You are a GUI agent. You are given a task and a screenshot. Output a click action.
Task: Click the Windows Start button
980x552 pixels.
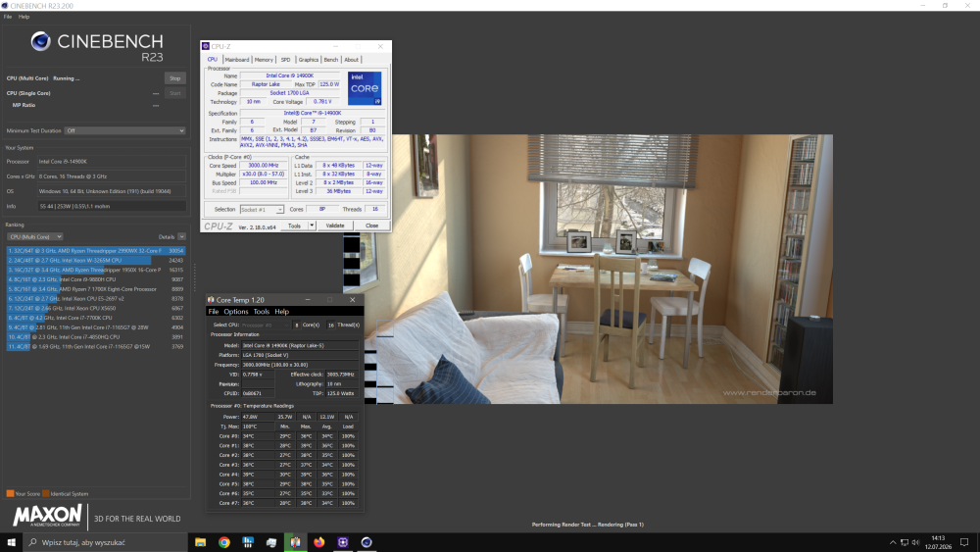tap(11, 542)
